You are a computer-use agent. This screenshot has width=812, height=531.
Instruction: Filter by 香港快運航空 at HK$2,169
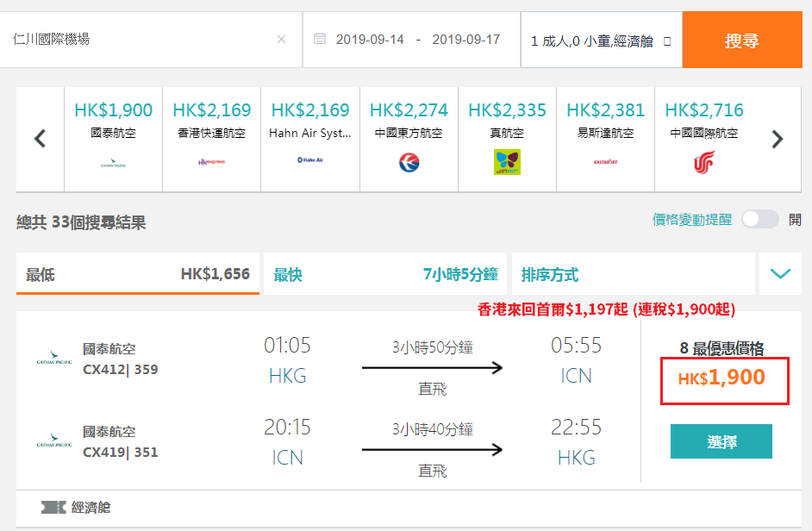click(x=212, y=139)
